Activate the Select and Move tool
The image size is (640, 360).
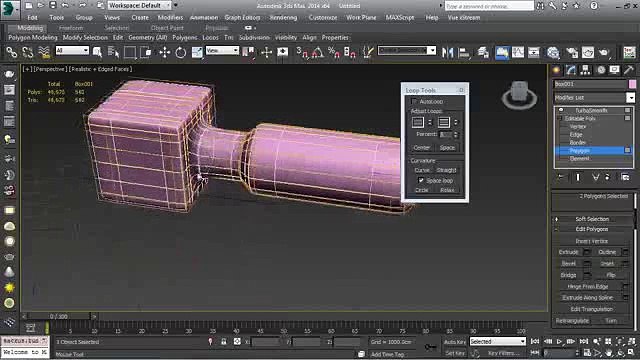(164, 52)
